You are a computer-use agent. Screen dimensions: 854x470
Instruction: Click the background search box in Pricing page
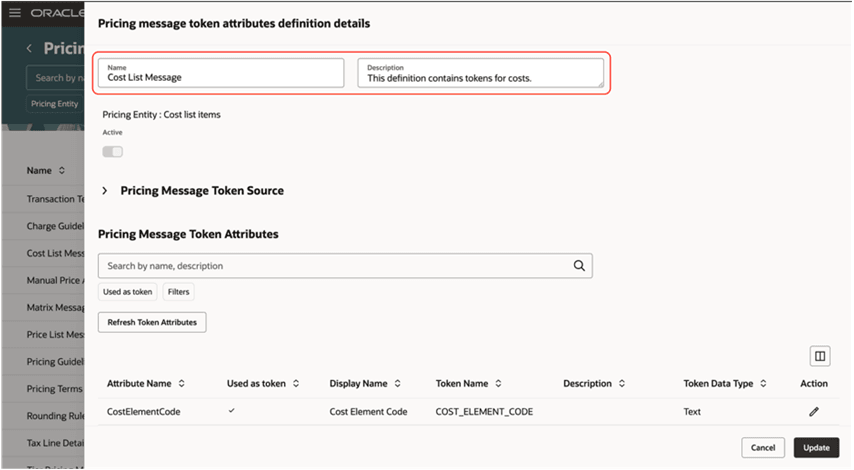coord(56,78)
